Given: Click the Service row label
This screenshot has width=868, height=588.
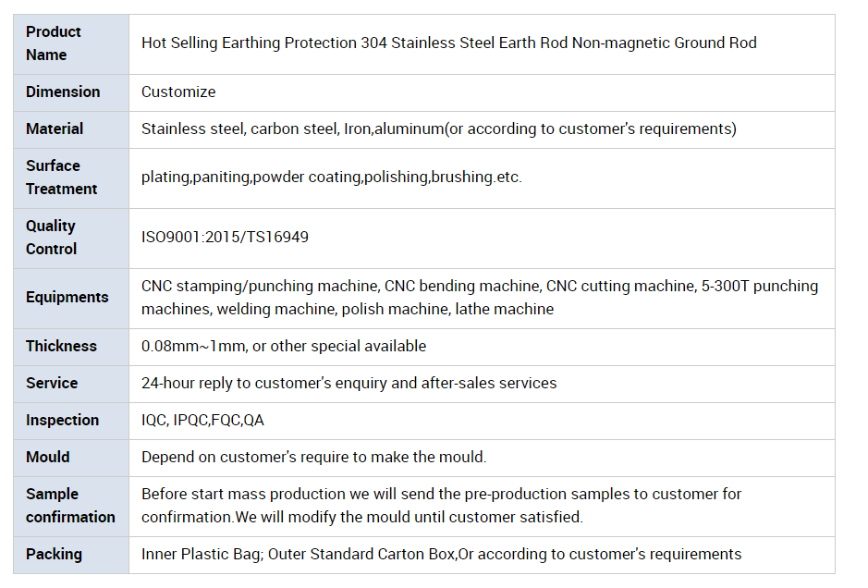Looking at the screenshot, I should coord(52,383).
